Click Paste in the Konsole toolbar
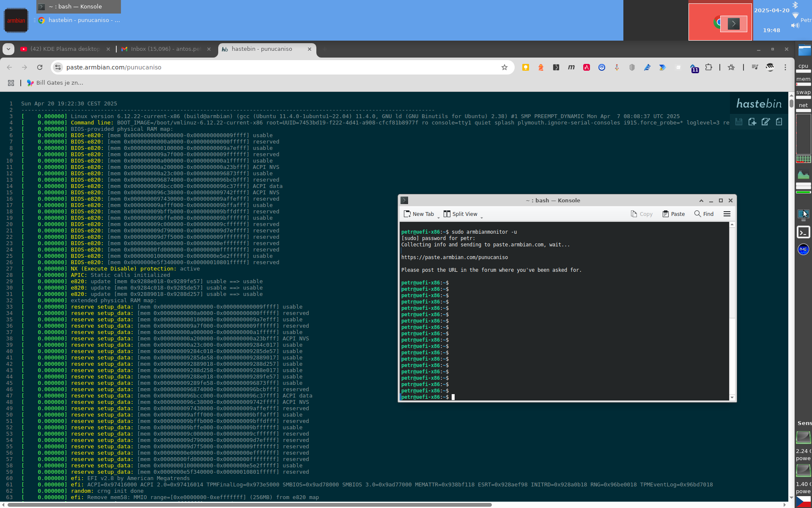Image resolution: width=812 pixels, height=508 pixels. point(673,214)
